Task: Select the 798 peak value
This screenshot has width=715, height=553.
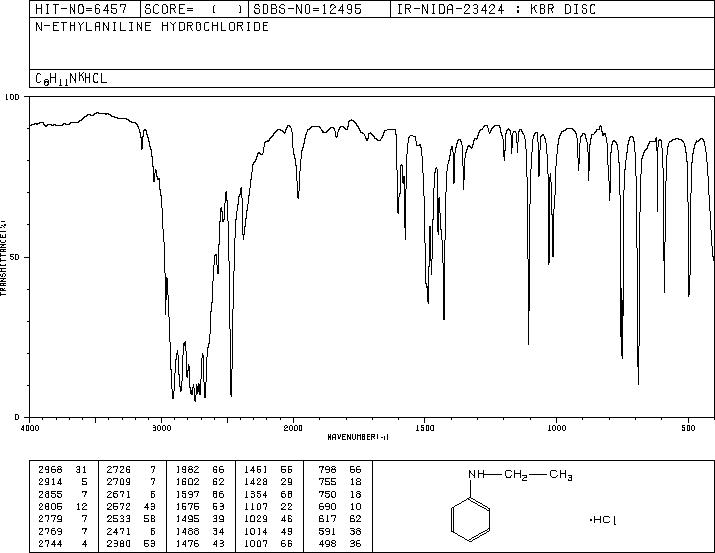Action: point(327,470)
